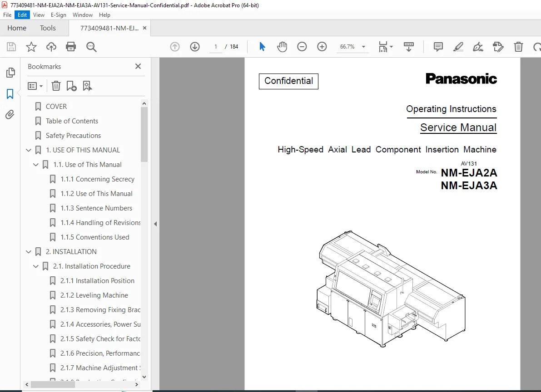Open zoom level 66.7% dropdown
The image size is (541, 392).
point(363,47)
